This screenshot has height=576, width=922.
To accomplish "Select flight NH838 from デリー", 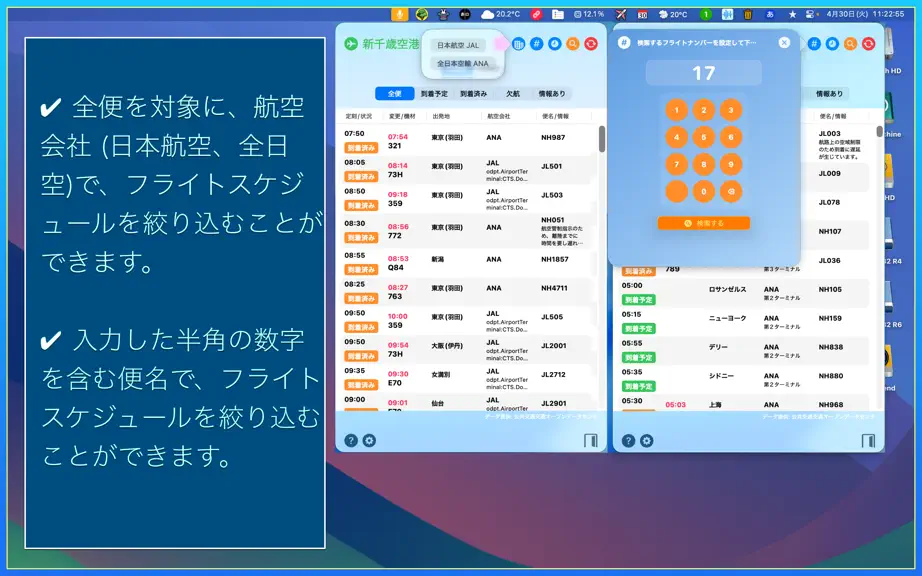I will tap(744, 351).
